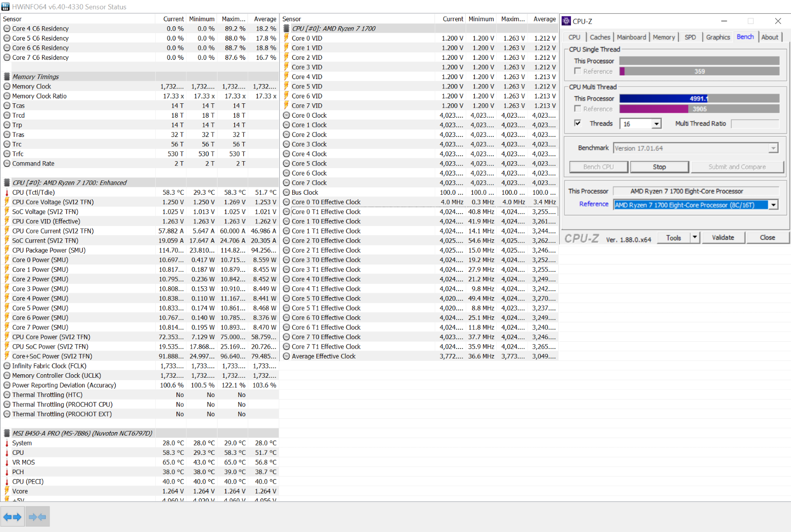791x532 pixels.
Task: Switch to the Graphics tab
Action: 718,37
